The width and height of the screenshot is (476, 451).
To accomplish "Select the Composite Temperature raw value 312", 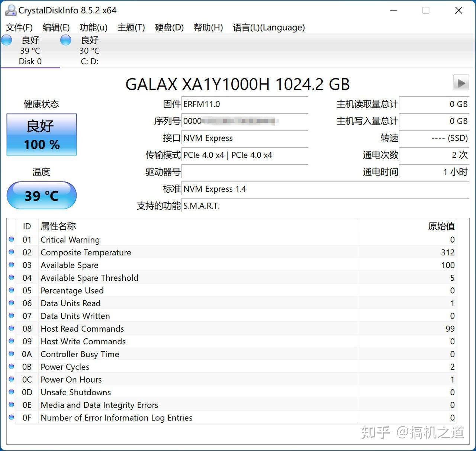I will (448, 252).
